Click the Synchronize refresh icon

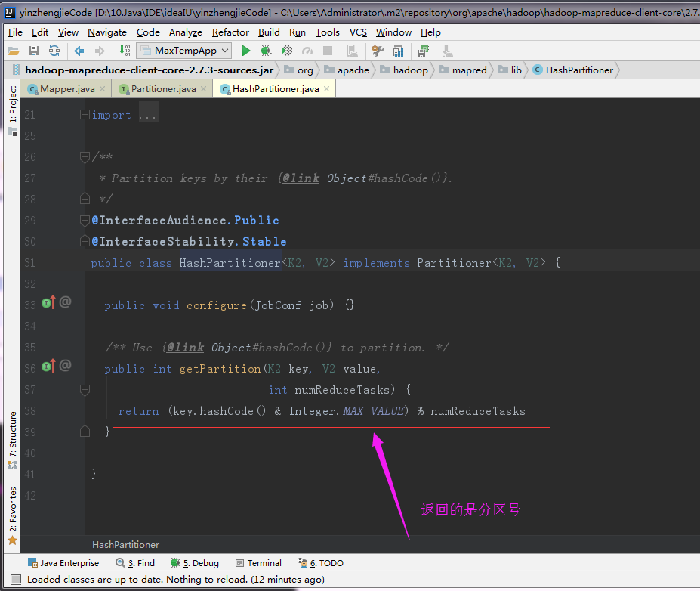(54, 51)
